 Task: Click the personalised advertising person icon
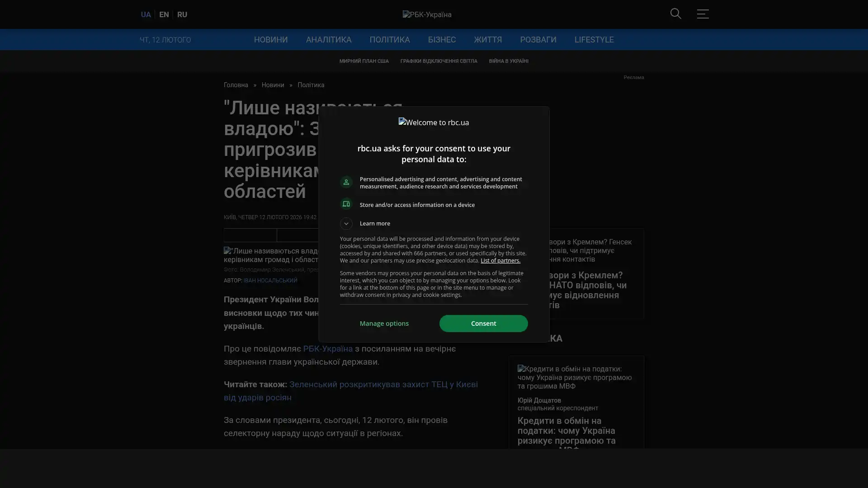(346, 182)
